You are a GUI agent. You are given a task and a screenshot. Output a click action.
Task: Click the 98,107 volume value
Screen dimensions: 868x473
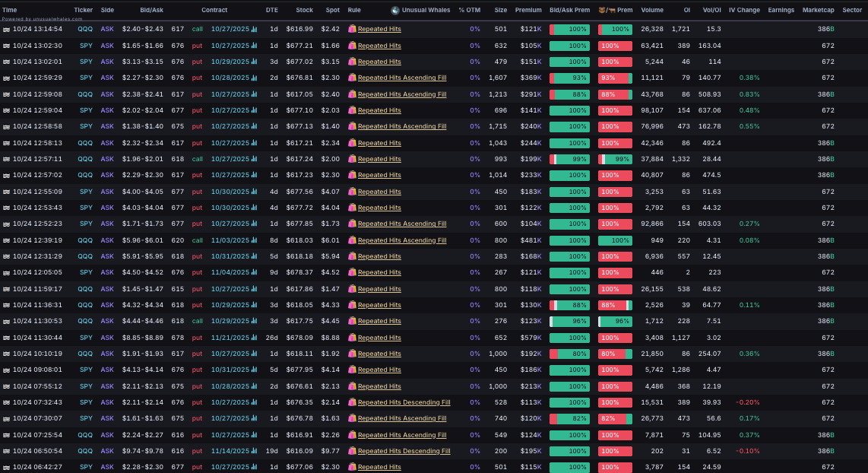pos(652,110)
